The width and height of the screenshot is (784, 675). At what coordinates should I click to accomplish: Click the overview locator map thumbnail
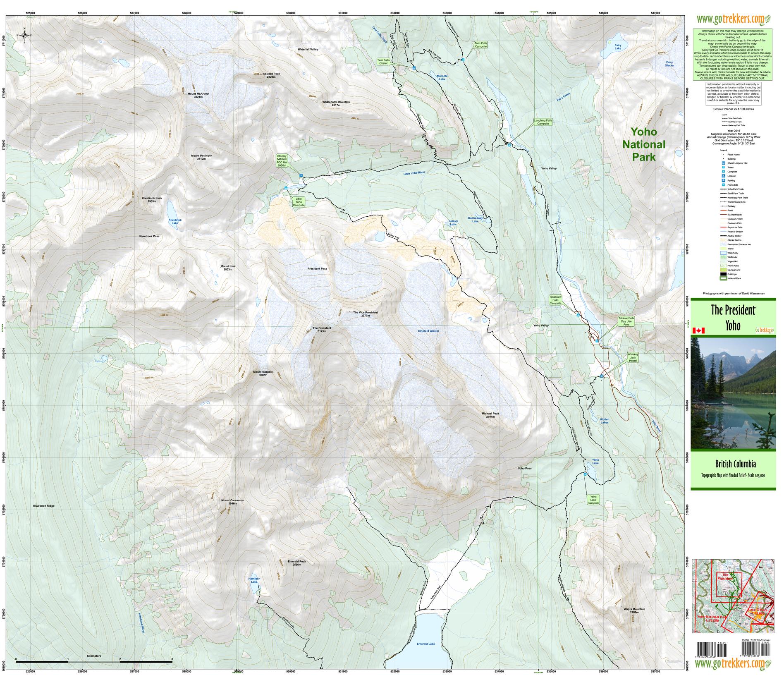coord(733,597)
